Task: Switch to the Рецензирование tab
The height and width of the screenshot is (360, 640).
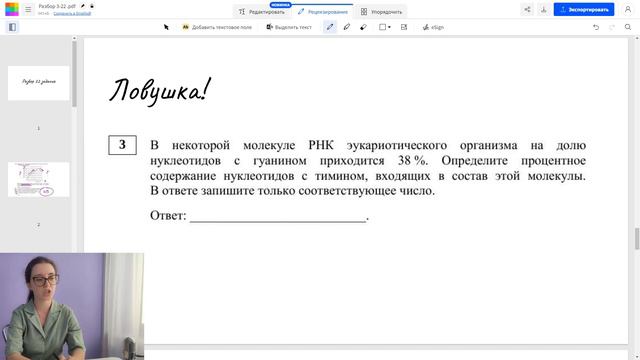Action: (323, 12)
